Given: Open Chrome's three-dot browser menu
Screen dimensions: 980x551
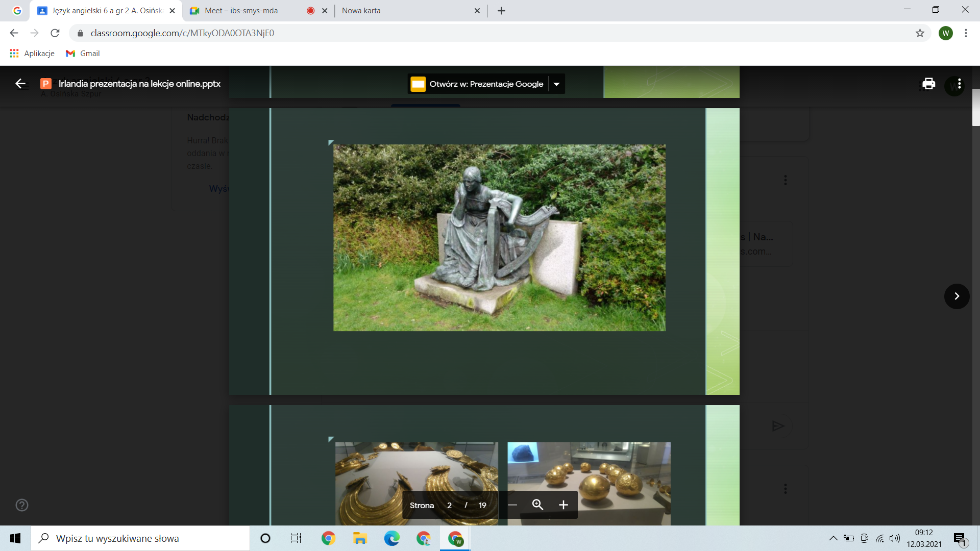Looking at the screenshot, I should tap(966, 33).
